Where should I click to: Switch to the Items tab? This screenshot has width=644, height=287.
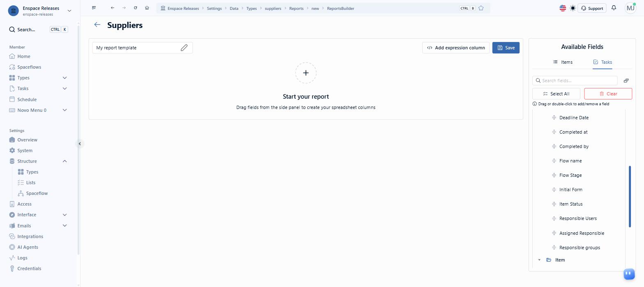pos(563,62)
